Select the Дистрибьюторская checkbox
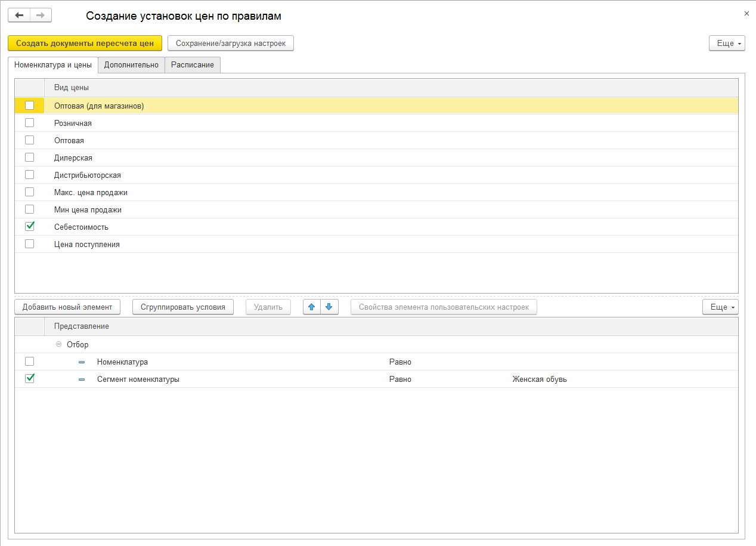756x546 pixels. coord(30,175)
